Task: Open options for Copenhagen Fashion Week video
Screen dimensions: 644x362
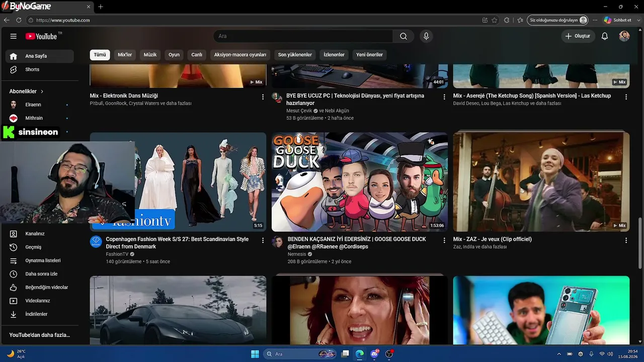Action: (263, 240)
